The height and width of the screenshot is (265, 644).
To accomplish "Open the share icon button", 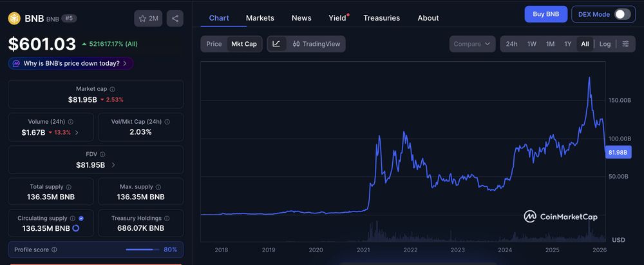I will coord(175,19).
